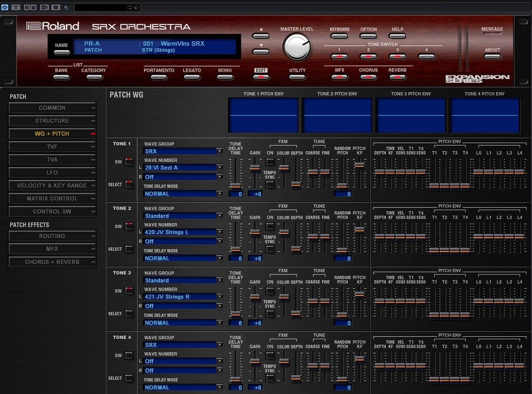
Task: Toggle MONO switch
Action: pyautogui.click(x=225, y=77)
